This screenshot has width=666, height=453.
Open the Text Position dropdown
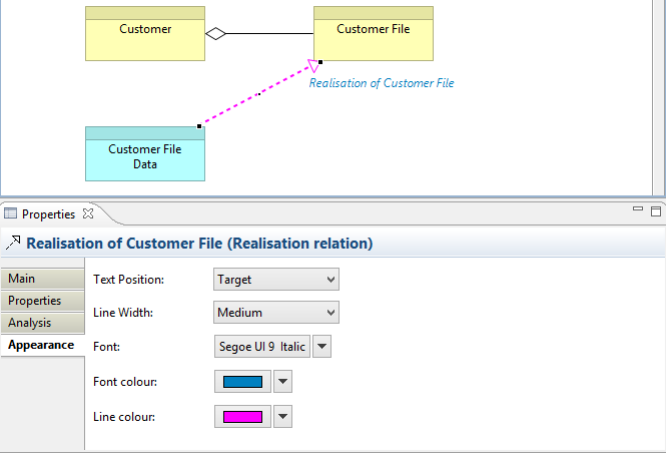tap(277, 280)
